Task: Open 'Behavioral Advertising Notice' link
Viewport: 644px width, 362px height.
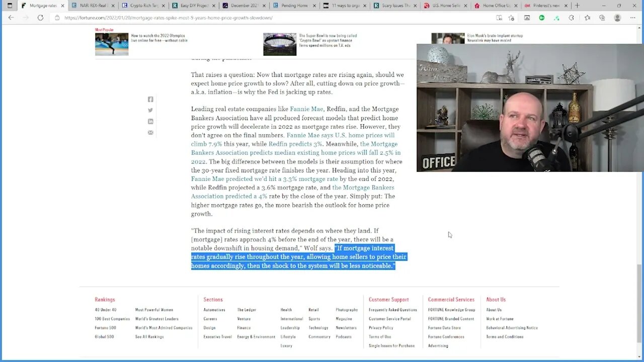Action: click(x=512, y=328)
